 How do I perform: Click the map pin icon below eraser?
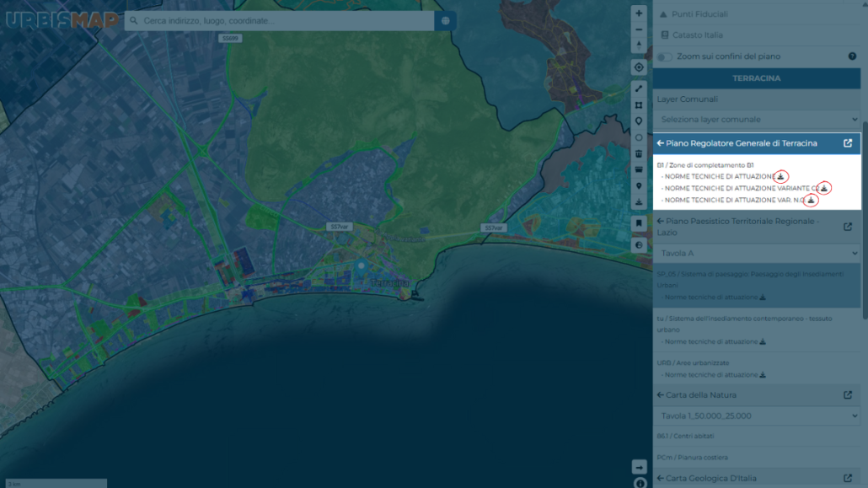[x=639, y=186]
